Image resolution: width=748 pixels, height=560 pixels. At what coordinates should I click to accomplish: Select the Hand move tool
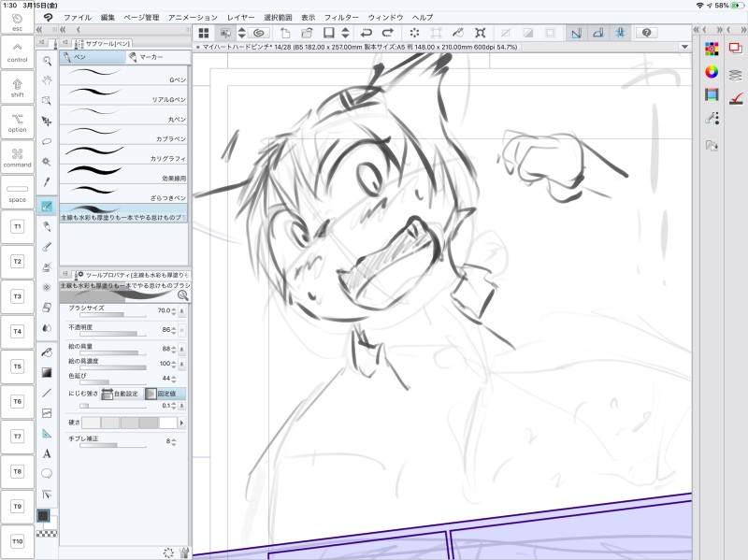(47, 80)
